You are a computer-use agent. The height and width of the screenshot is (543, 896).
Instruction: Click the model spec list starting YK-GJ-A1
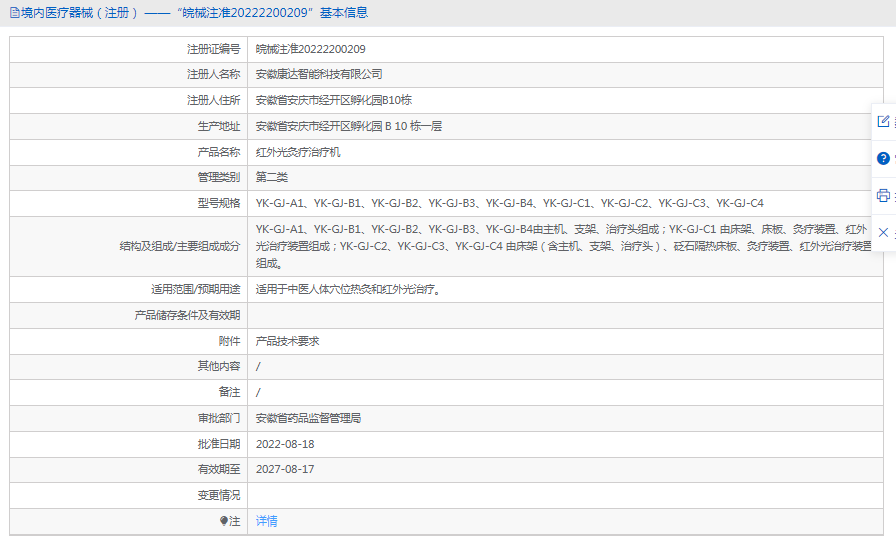[510, 203]
